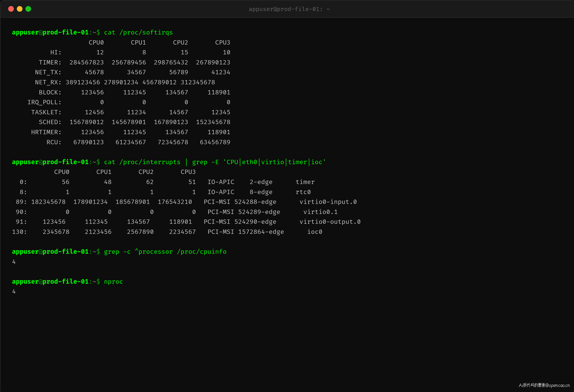
Task: Click the IRQ_POLL: row label
Action: [45, 102]
